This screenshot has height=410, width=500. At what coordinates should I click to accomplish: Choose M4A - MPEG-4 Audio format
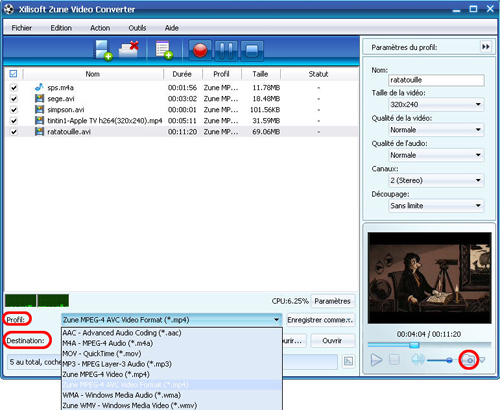point(172,343)
